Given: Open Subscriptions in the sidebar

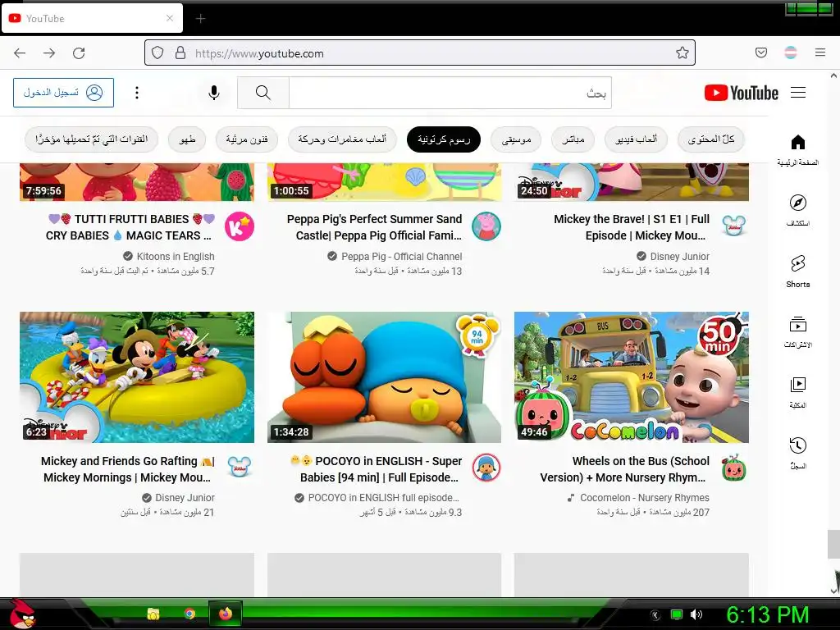Looking at the screenshot, I should click(x=797, y=331).
